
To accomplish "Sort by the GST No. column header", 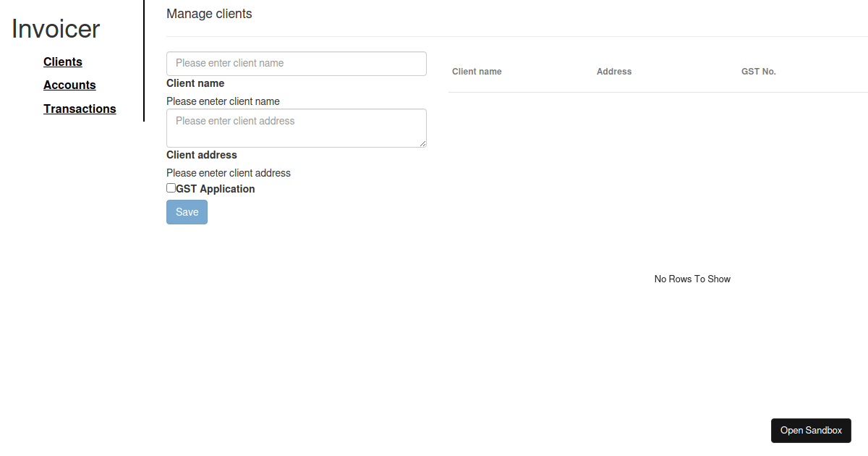I will pos(758,71).
